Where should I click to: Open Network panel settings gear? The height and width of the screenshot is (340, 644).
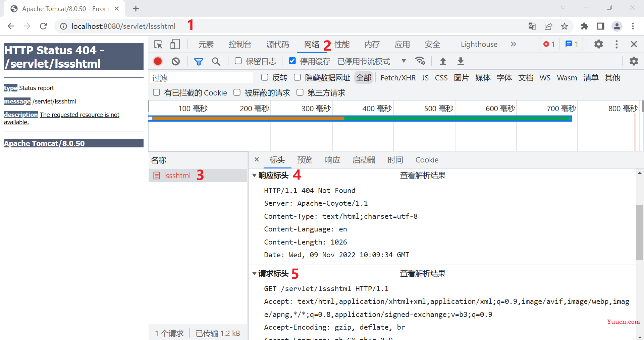point(634,61)
